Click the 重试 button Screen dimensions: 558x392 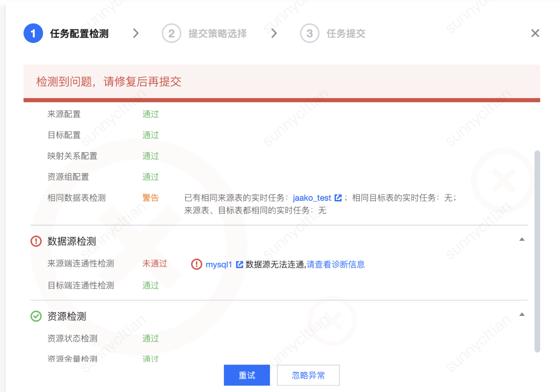click(x=247, y=375)
